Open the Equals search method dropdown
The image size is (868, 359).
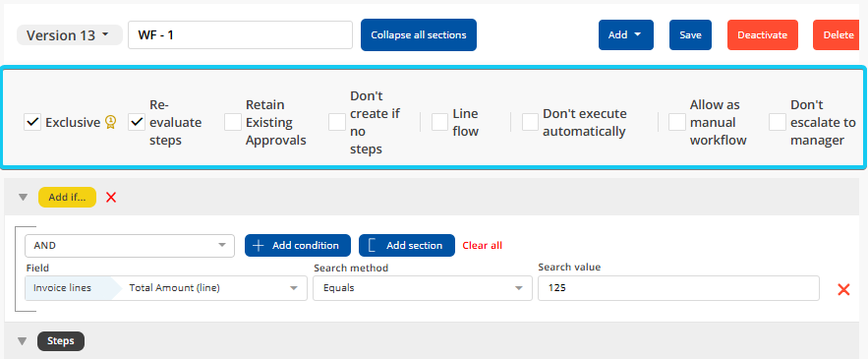pos(423,288)
